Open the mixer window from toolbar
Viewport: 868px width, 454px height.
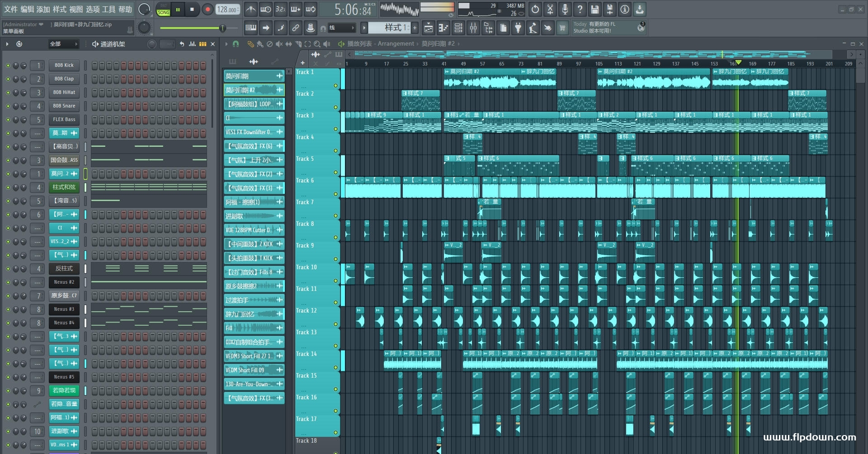pos(473,28)
